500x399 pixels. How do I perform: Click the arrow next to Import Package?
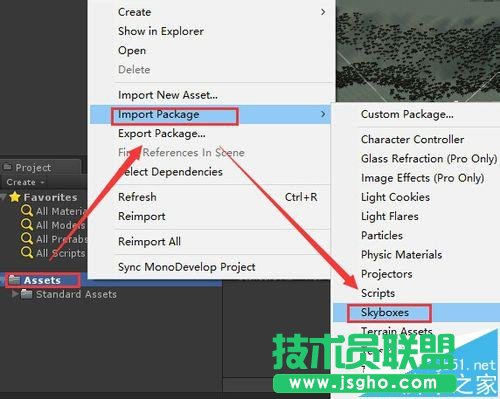click(x=323, y=114)
